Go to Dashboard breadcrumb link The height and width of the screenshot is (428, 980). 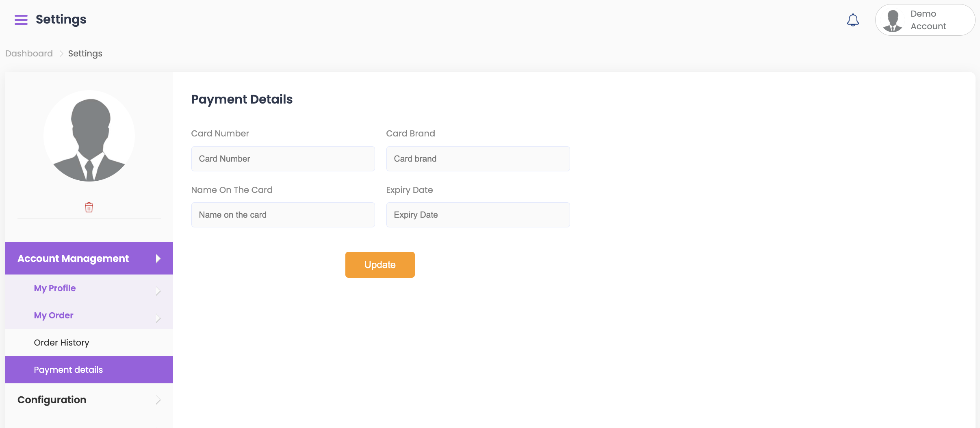(x=29, y=54)
